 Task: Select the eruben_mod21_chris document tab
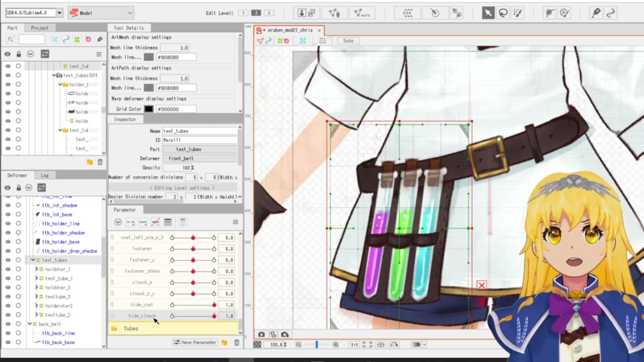pos(290,30)
